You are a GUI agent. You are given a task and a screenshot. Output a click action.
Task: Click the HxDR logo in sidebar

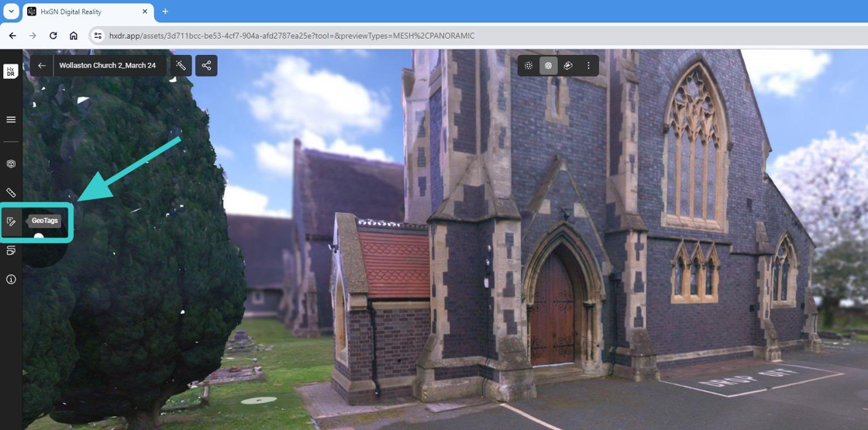click(x=11, y=71)
